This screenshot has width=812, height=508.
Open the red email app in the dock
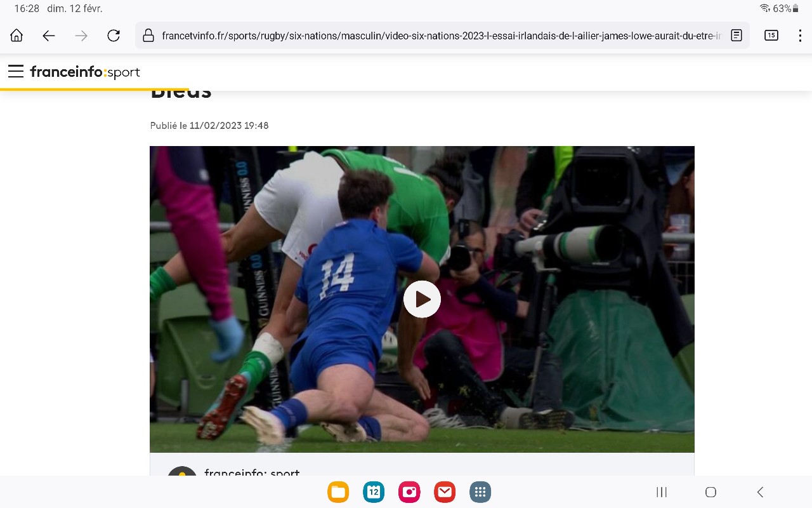click(445, 491)
